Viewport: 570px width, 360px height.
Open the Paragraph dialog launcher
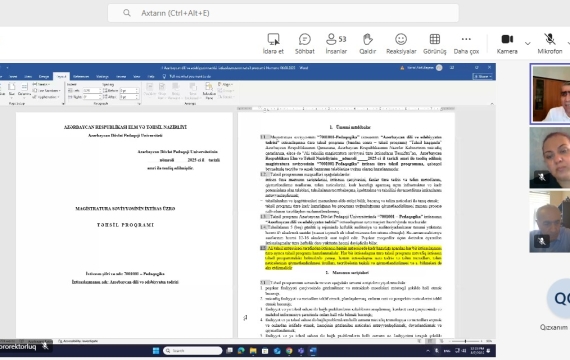(139, 104)
